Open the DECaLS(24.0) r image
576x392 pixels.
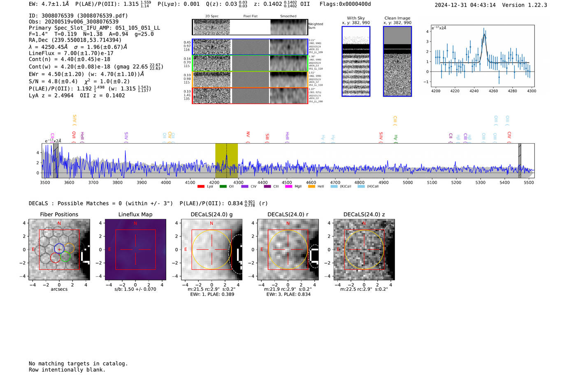point(288,250)
